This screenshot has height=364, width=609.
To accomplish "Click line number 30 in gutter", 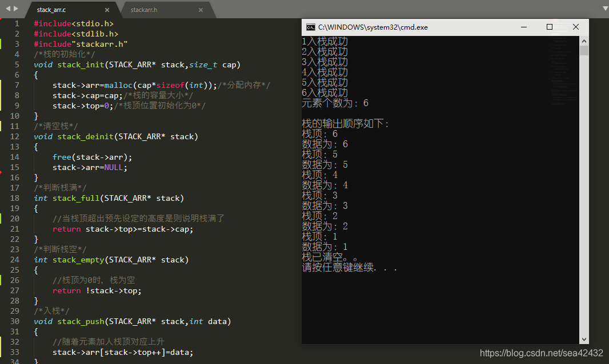I will pyautogui.click(x=14, y=322).
